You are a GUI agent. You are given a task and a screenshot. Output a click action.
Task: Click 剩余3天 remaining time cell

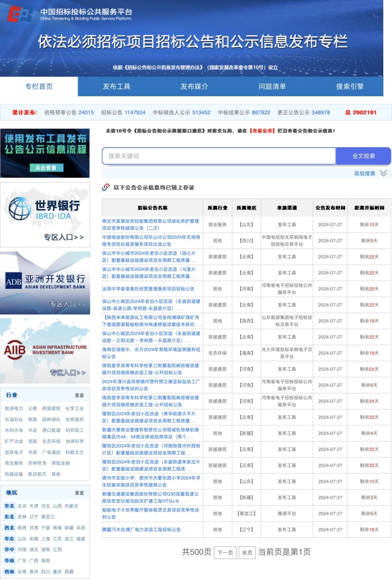tap(369, 497)
